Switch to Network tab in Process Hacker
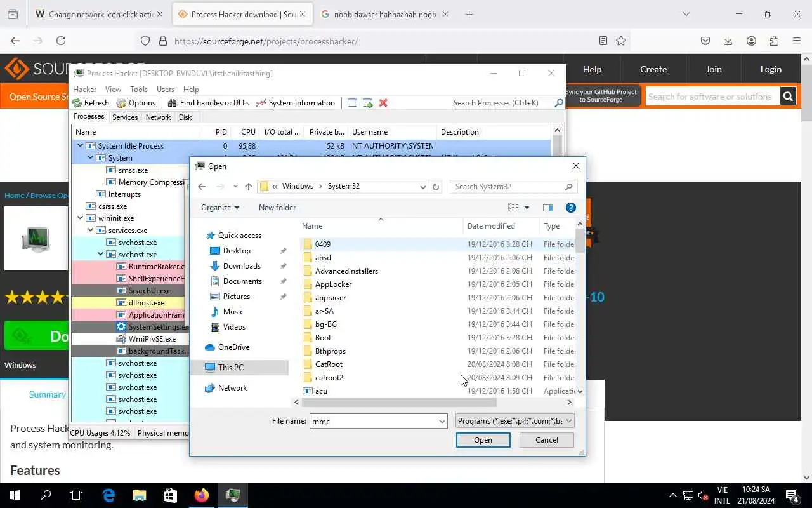This screenshot has height=508, width=812. click(x=158, y=117)
